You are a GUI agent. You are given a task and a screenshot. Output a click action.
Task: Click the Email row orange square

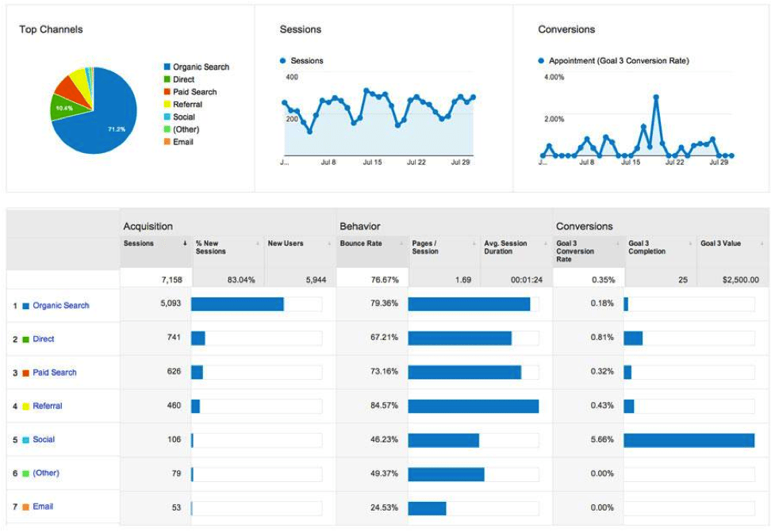[25, 507]
